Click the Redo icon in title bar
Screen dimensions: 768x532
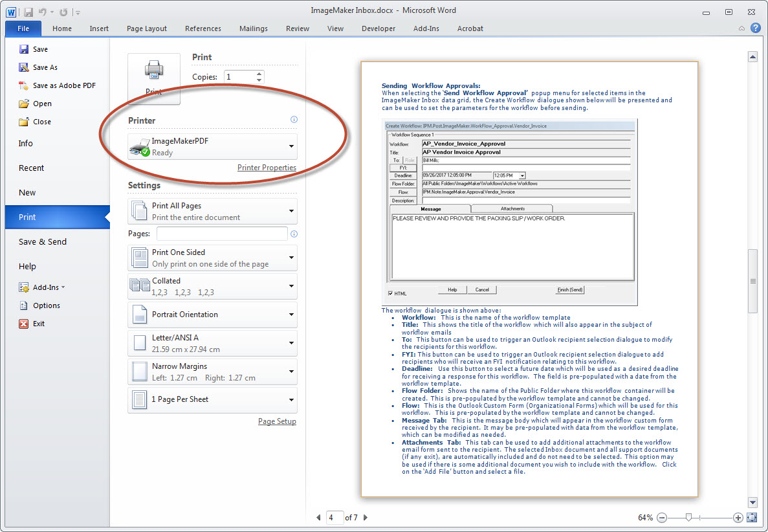tap(63, 12)
